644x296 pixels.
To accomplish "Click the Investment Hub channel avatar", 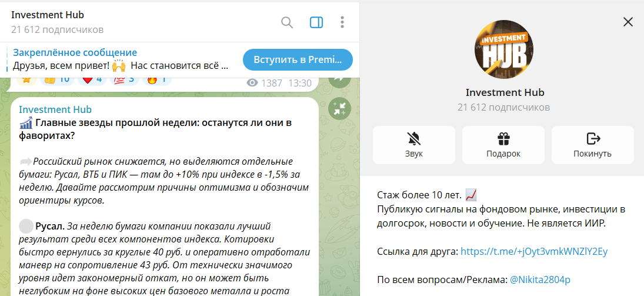I will tap(504, 49).
